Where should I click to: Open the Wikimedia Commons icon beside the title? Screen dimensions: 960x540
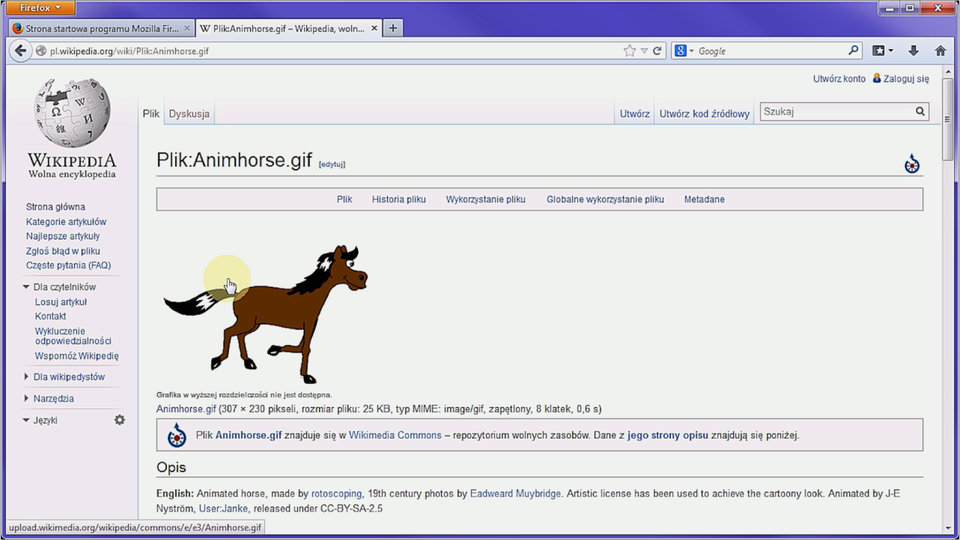[x=912, y=164]
